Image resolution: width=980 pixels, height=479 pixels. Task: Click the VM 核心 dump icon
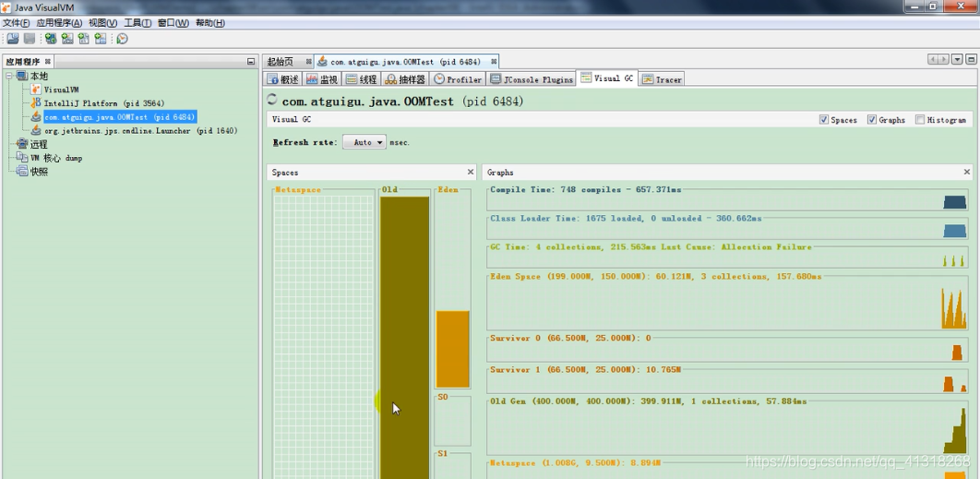[22, 158]
